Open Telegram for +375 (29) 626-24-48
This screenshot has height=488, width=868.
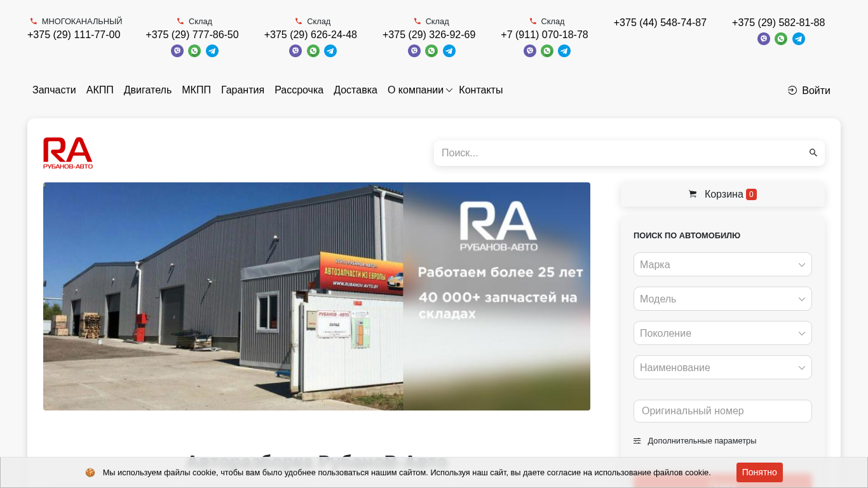click(x=330, y=51)
